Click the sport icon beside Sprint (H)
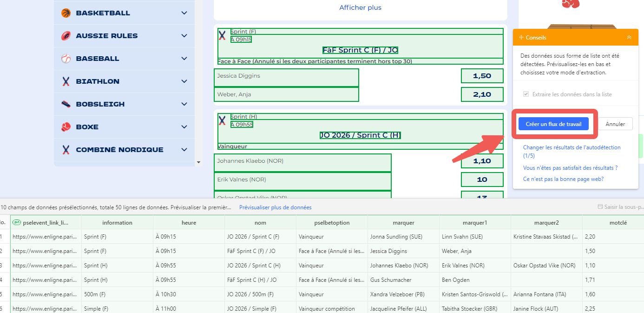 (222, 120)
